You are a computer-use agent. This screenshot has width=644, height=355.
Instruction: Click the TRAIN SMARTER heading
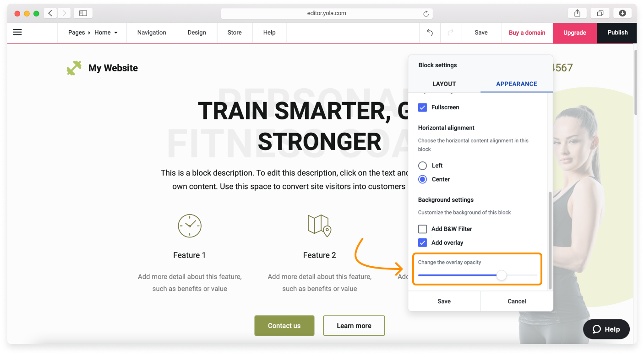tap(304, 126)
